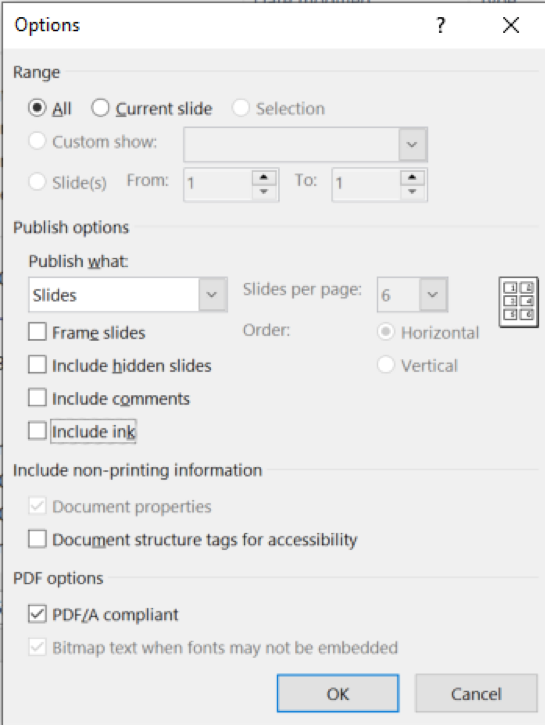
Task: Open the Custom show dropdown
Action: (306, 144)
